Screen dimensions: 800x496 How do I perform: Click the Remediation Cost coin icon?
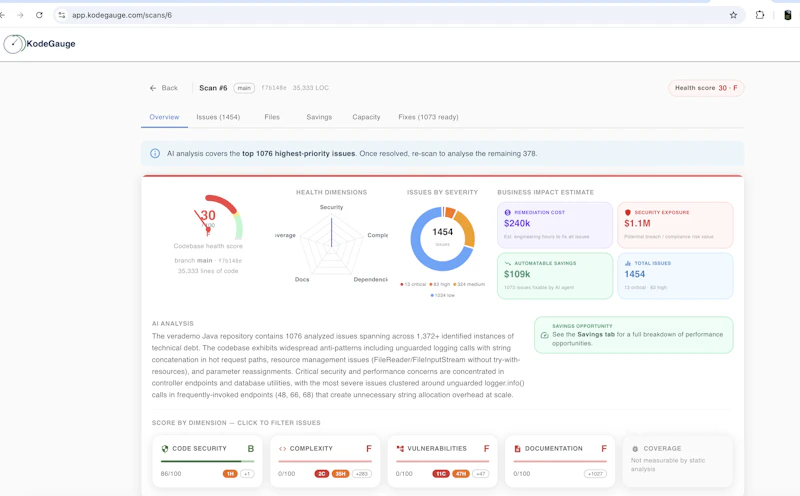pos(507,212)
